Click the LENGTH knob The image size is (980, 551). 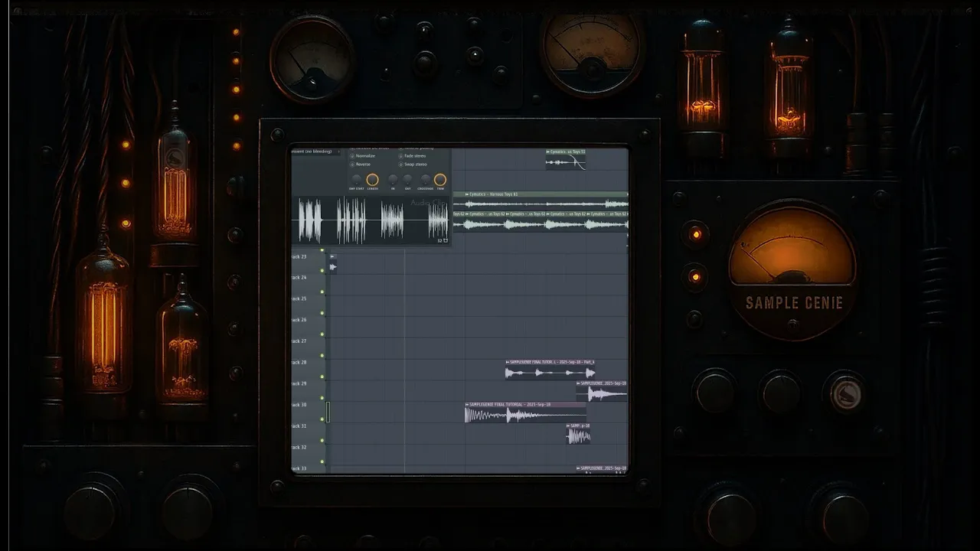372,179
